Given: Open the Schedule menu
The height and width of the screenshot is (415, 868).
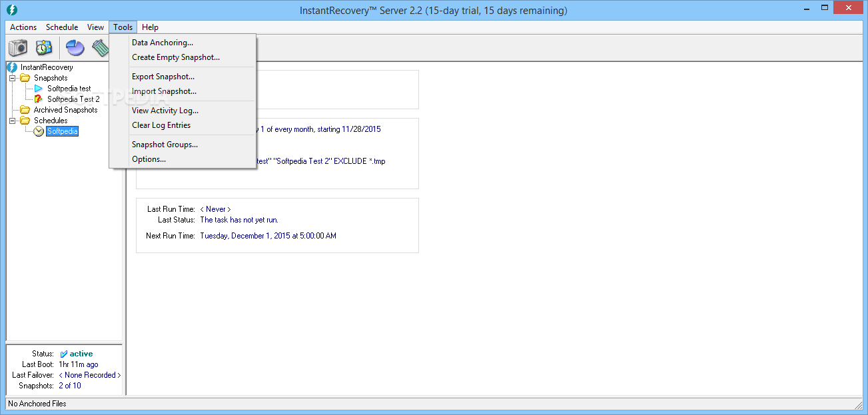Looking at the screenshot, I should click(62, 27).
